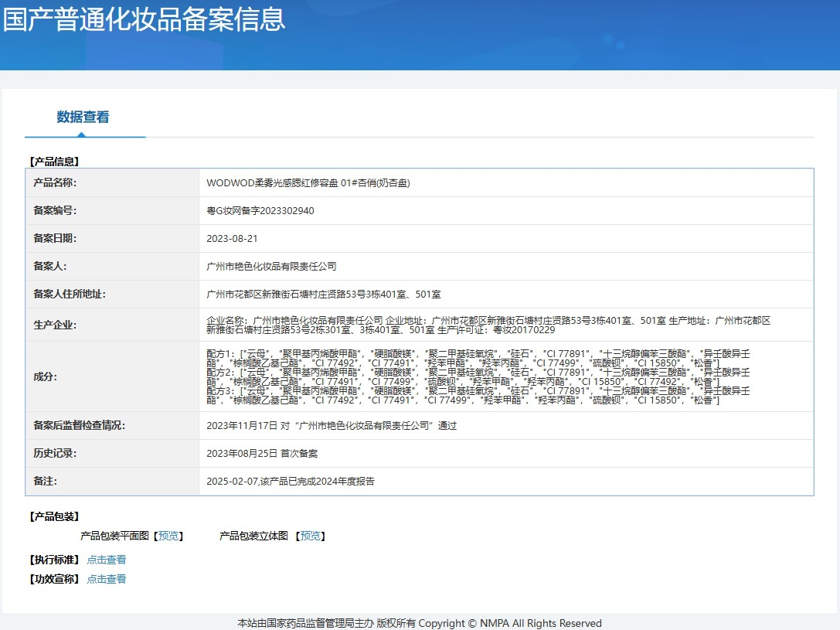Click the 【产品信息】 section heading
The image size is (840, 630).
click(54, 162)
